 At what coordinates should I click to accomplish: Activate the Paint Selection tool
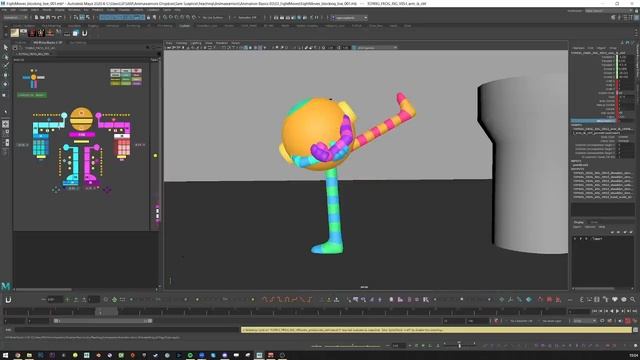click(6, 66)
